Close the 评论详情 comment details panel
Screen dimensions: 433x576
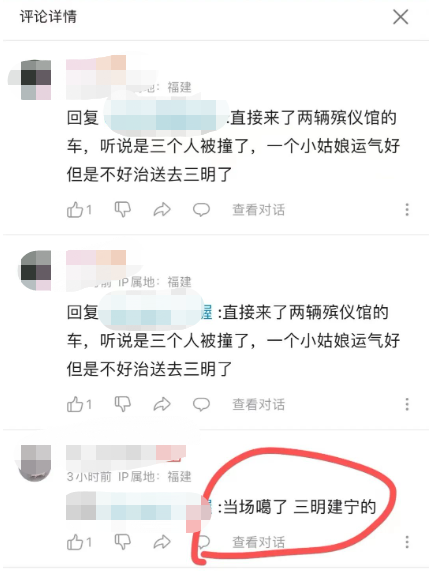400,17
